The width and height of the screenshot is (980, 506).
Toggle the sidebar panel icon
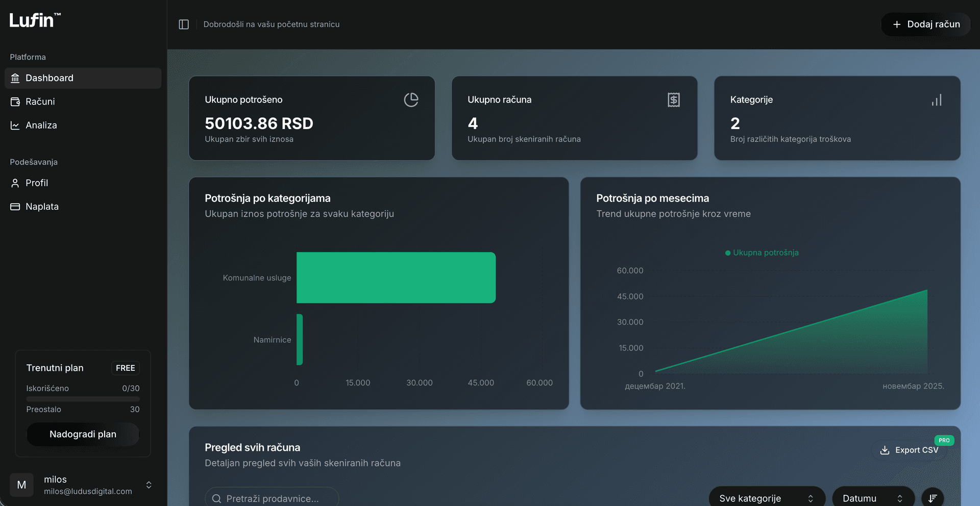click(x=184, y=24)
